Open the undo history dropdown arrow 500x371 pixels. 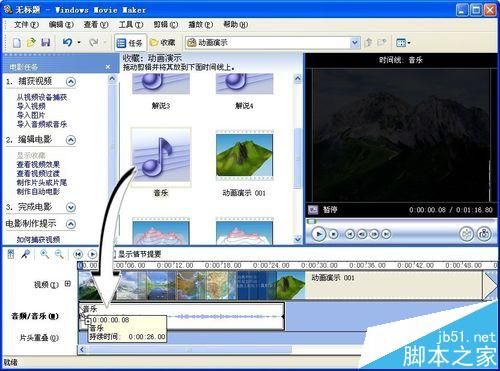[79, 43]
